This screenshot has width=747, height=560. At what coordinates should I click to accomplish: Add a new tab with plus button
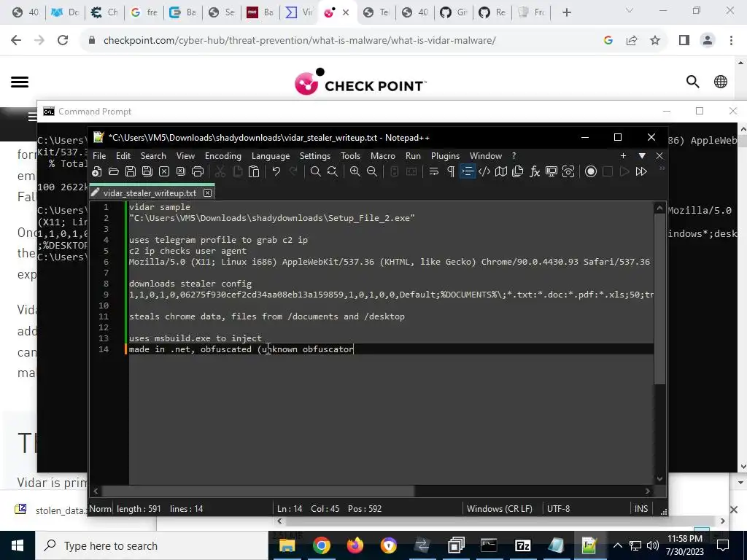(623, 156)
